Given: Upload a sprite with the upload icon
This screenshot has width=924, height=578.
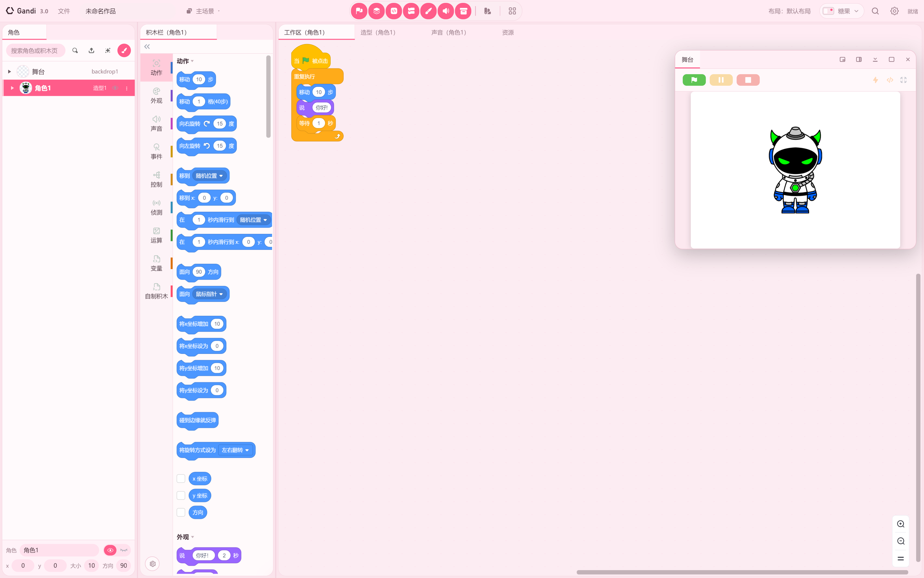Looking at the screenshot, I should tap(91, 51).
